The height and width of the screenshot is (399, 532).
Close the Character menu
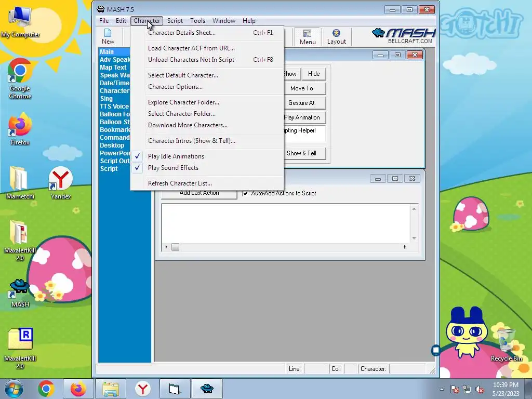point(147,21)
